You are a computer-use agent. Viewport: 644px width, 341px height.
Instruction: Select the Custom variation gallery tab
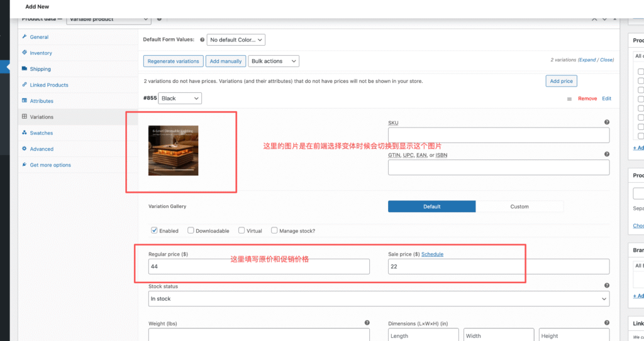pos(519,207)
